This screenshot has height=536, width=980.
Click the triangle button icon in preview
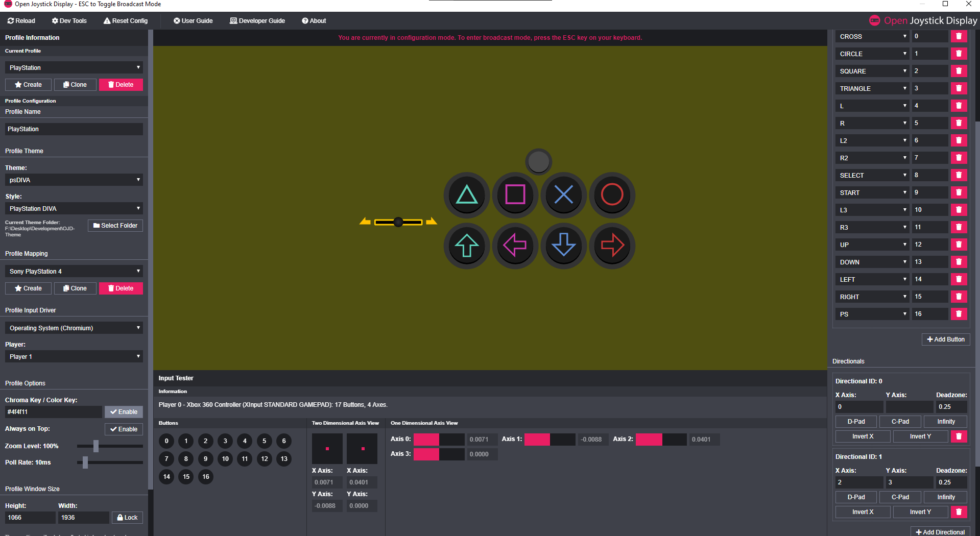pos(467,195)
